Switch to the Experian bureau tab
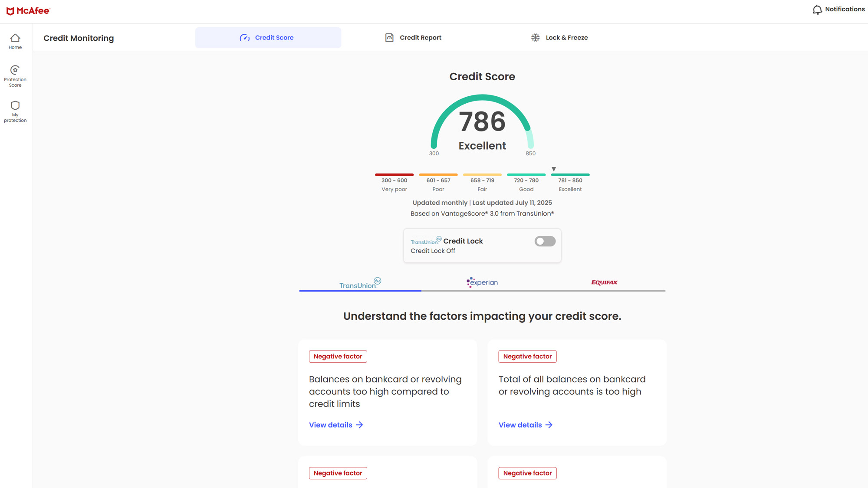Screen dimensions: 868x488 pyautogui.click(x=482, y=282)
